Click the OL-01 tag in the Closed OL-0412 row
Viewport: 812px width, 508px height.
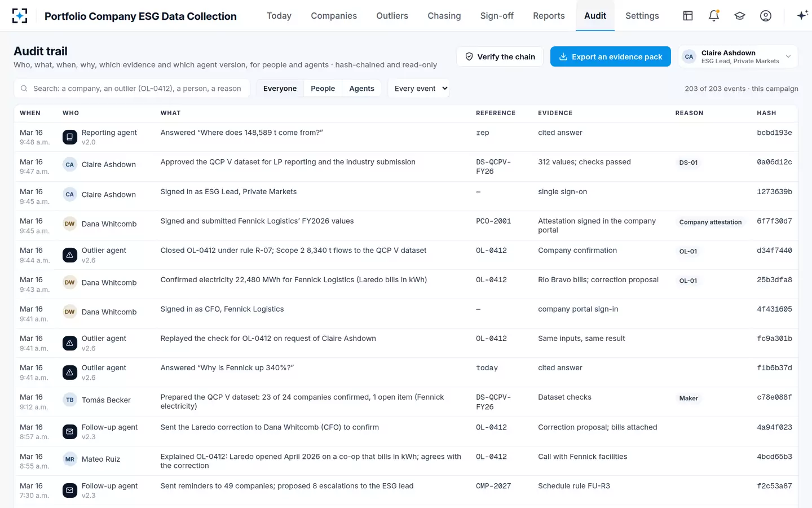(689, 251)
